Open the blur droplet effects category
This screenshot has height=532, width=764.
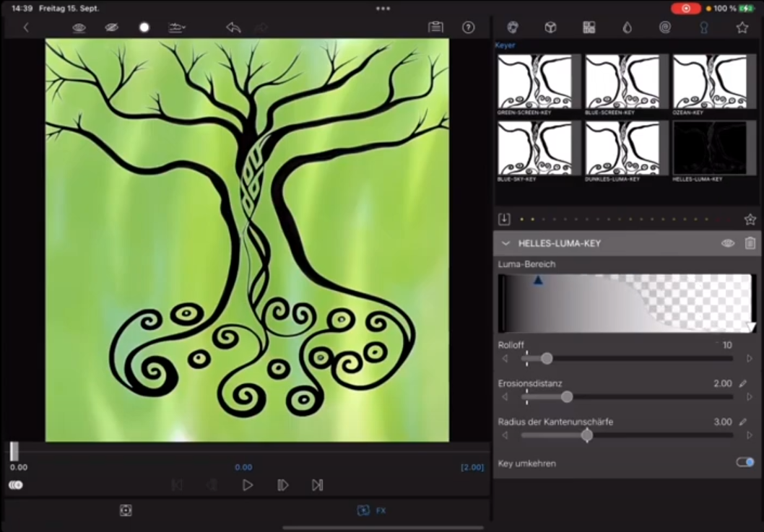pyautogui.click(x=627, y=27)
